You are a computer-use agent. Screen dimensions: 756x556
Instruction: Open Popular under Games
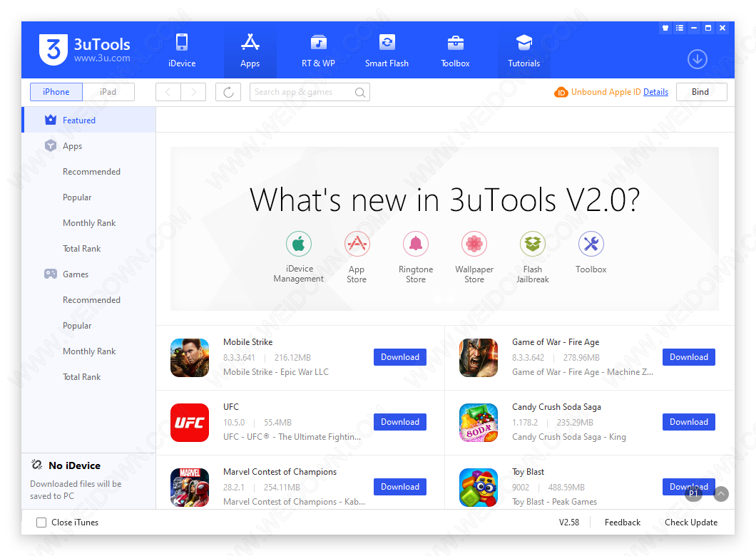(77, 325)
